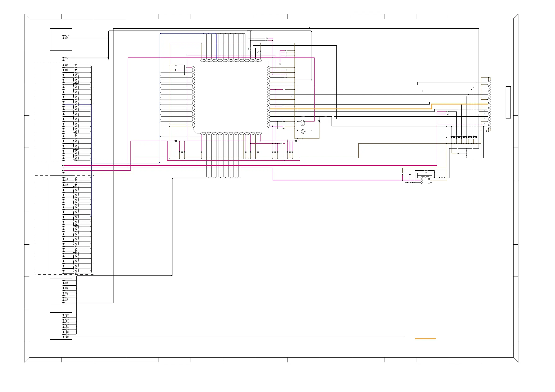Screen dimensions: 555x392
Task: Click the short orange legend line at bottom right
Action: 425,339
